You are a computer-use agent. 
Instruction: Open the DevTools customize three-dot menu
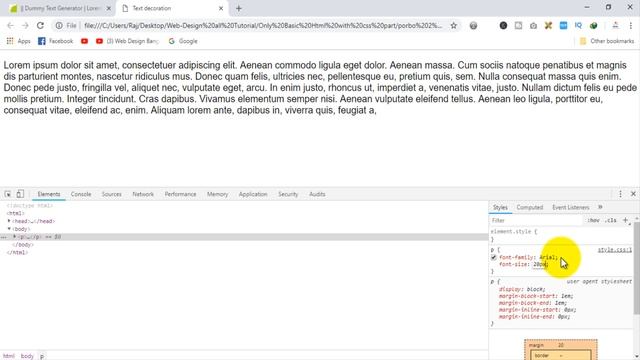click(620, 194)
